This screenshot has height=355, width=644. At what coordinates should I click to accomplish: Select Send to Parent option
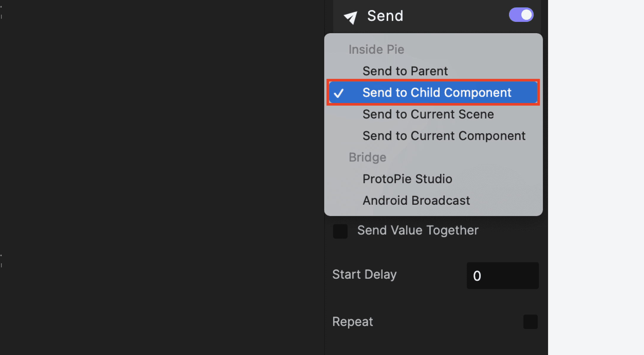tap(405, 71)
